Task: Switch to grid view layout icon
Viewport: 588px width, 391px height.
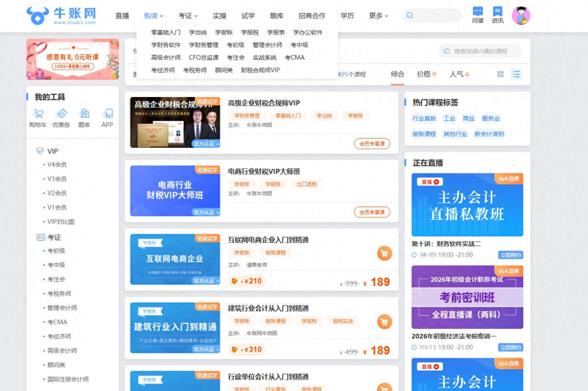Action: [500, 74]
